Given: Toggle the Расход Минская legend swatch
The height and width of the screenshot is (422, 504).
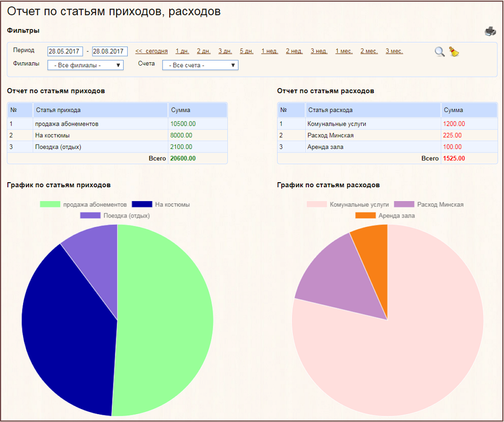Looking at the screenshot, I should tap(404, 204).
